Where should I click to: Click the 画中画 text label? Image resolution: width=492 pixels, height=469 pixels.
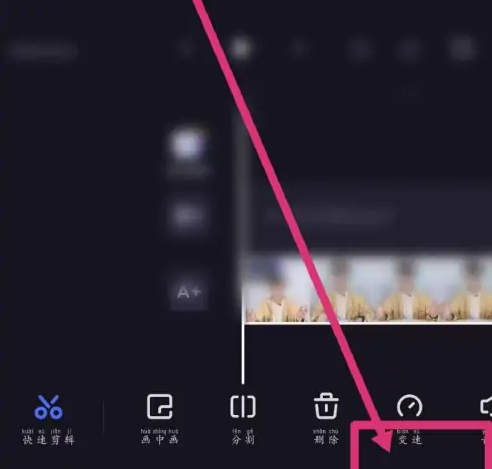coord(160,440)
